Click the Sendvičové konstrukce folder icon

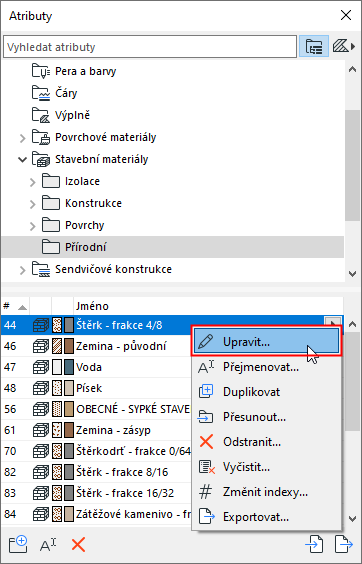click(41, 269)
